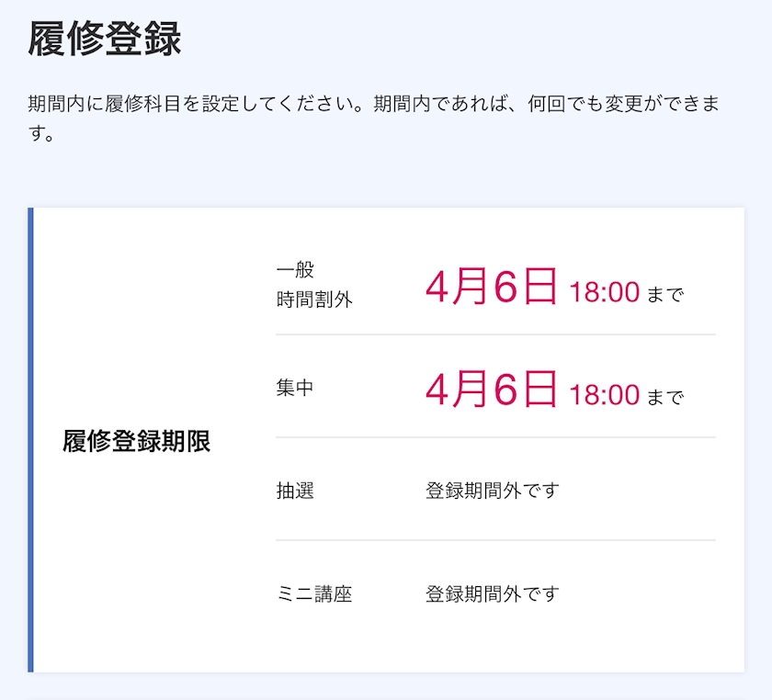Select the ミニ講座 category label

coord(314,593)
